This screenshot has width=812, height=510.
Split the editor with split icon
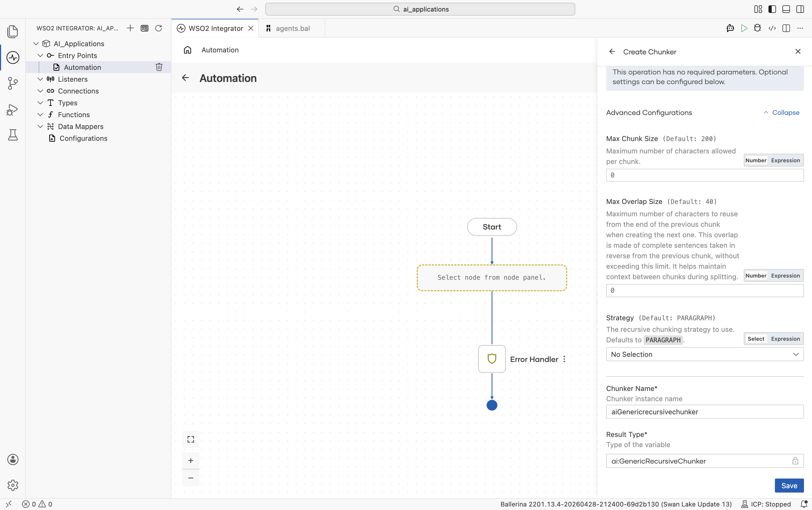tap(786, 28)
